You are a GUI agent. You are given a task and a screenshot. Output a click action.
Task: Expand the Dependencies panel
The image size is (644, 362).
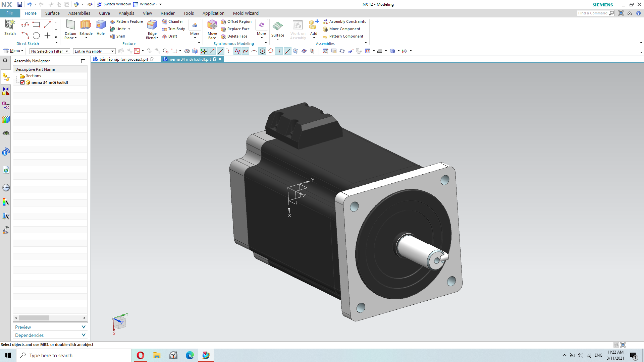coord(50,335)
